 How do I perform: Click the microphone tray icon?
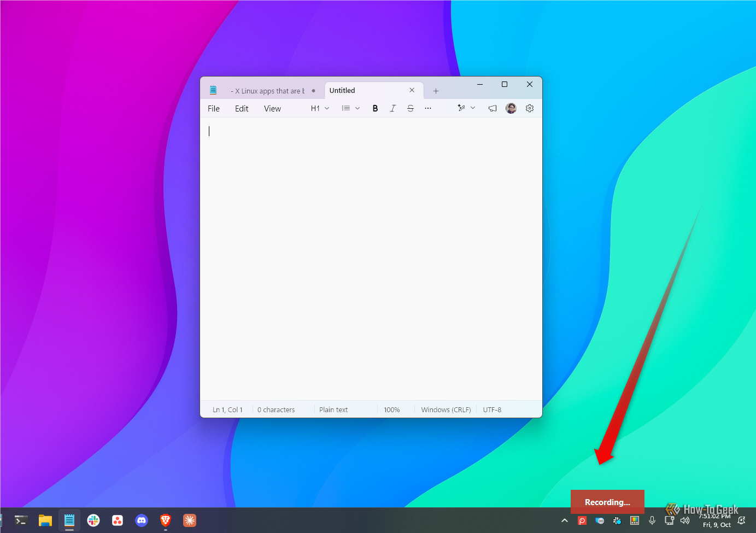(652, 520)
